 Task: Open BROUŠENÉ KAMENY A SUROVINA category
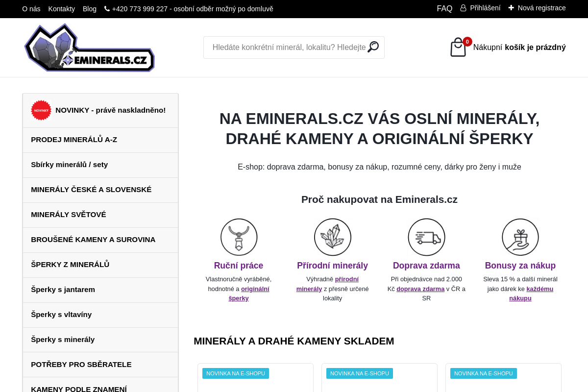coord(100,240)
